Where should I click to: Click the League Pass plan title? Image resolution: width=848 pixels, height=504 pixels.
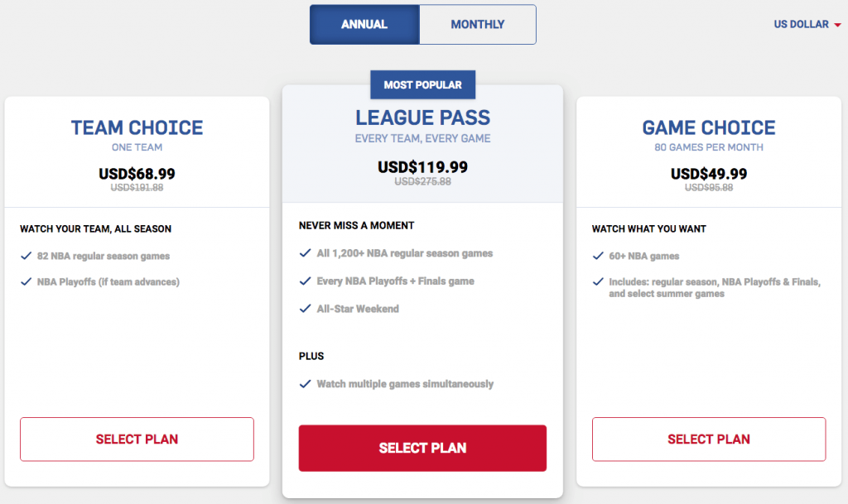[422, 118]
